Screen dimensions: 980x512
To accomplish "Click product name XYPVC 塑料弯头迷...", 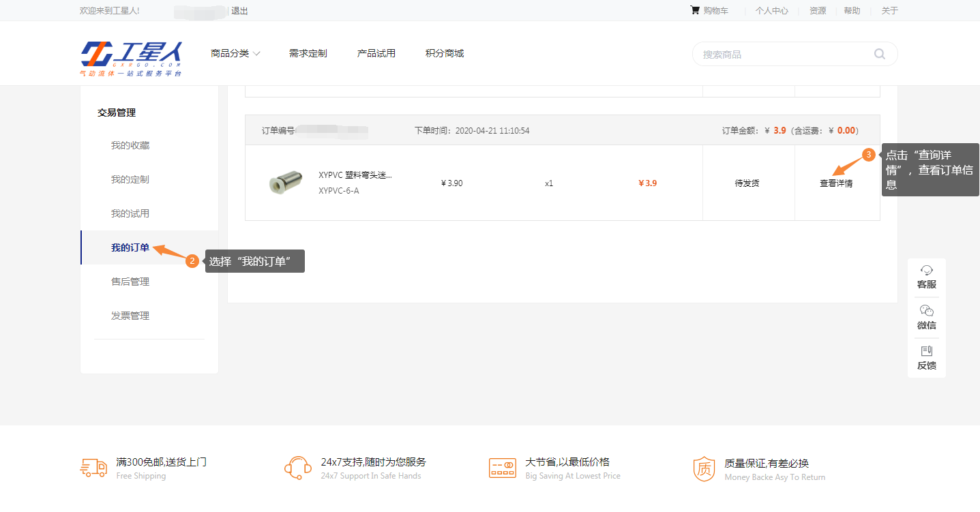I will point(355,175).
